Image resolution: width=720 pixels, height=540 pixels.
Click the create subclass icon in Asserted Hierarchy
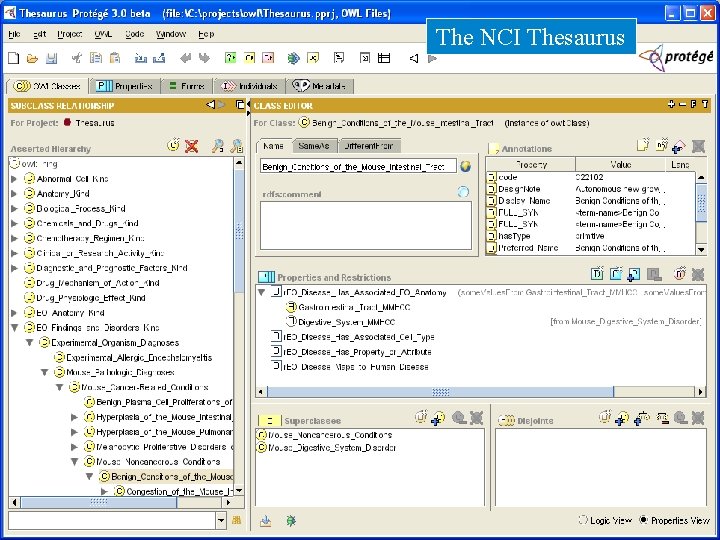coord(173,146)
